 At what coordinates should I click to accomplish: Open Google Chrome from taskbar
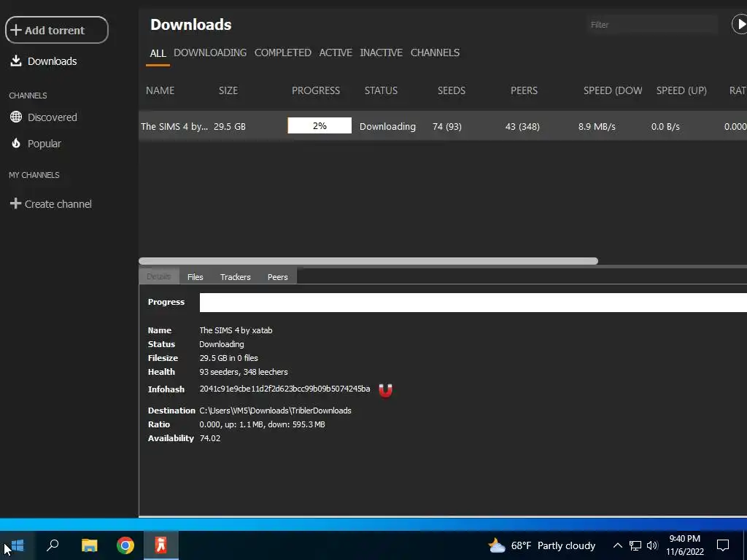(125, 545)
